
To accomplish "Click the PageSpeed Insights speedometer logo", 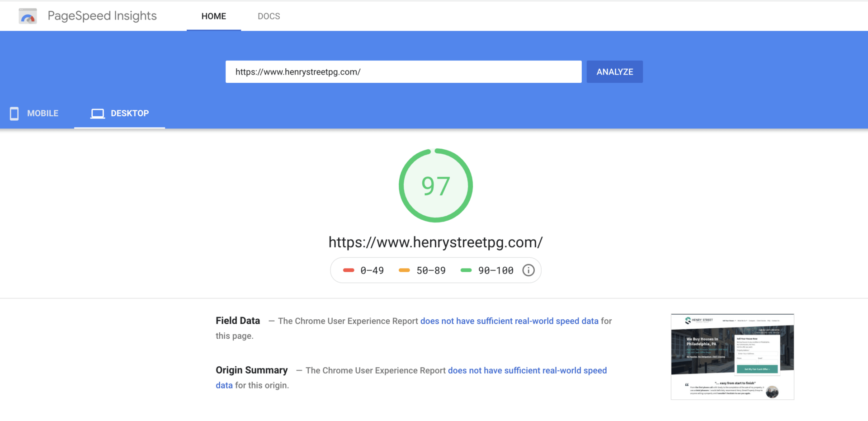I will click(28, 16).
